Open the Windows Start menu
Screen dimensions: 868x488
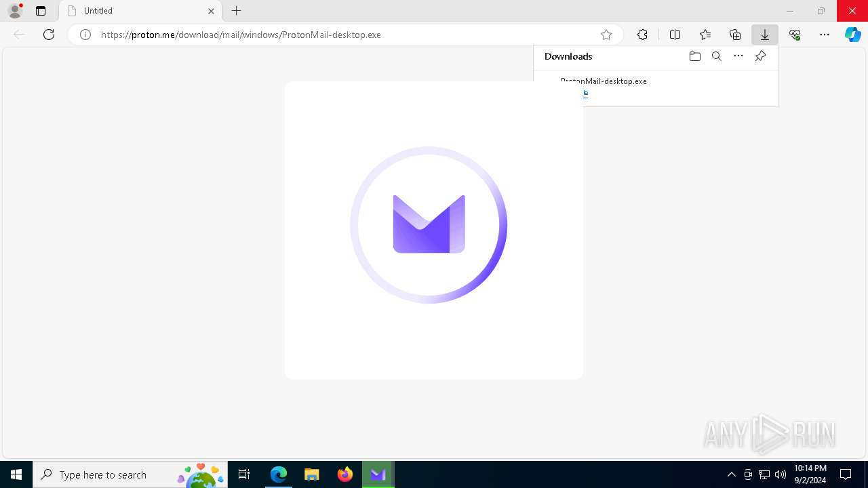pyautogui.click(x=16, y=474)
